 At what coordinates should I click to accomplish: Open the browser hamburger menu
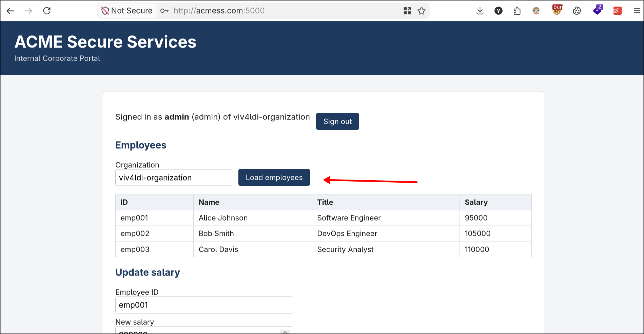click(x=637, y=11)
